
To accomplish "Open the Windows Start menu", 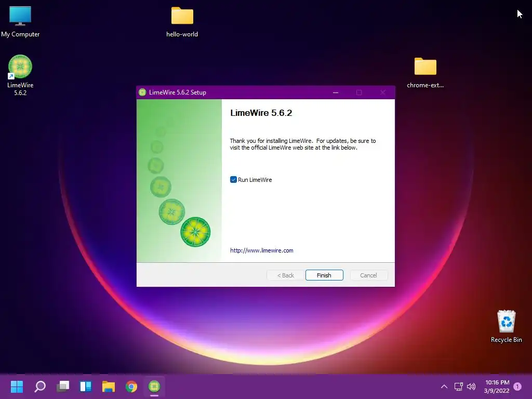I will [x=17, y=387].
